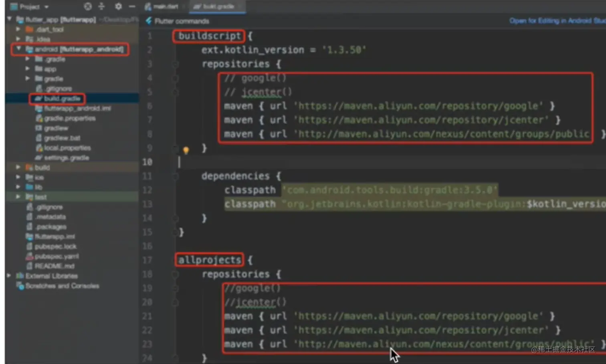
Task: Expand the app folder arrow
Action: [x=28, y=69]
